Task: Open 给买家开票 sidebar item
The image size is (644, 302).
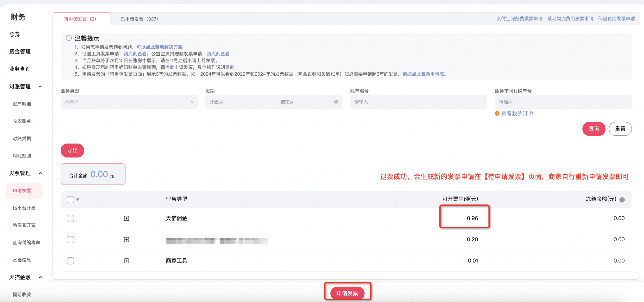Action: coord(24,225)
